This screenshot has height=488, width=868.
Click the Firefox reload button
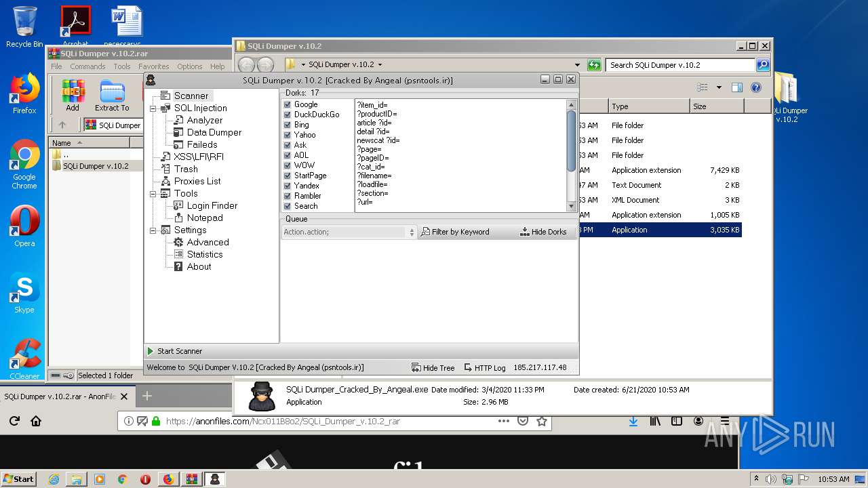tap(14, 421)
